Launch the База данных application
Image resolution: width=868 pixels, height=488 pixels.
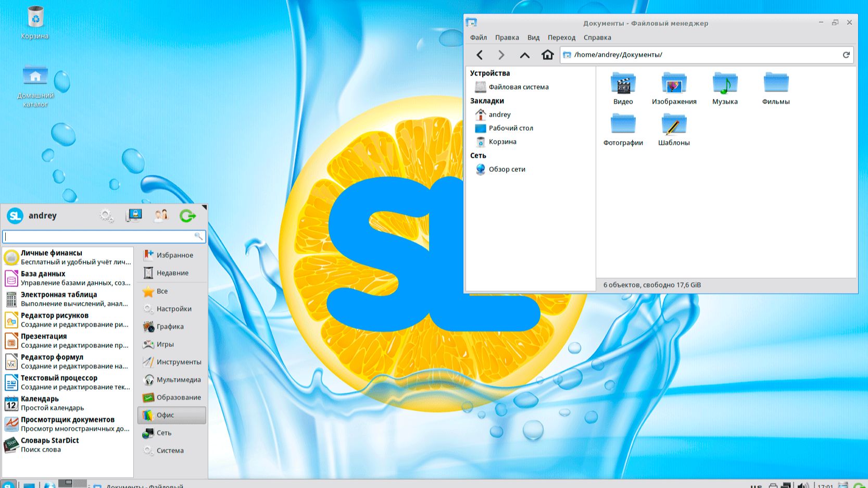click(68, 278)
